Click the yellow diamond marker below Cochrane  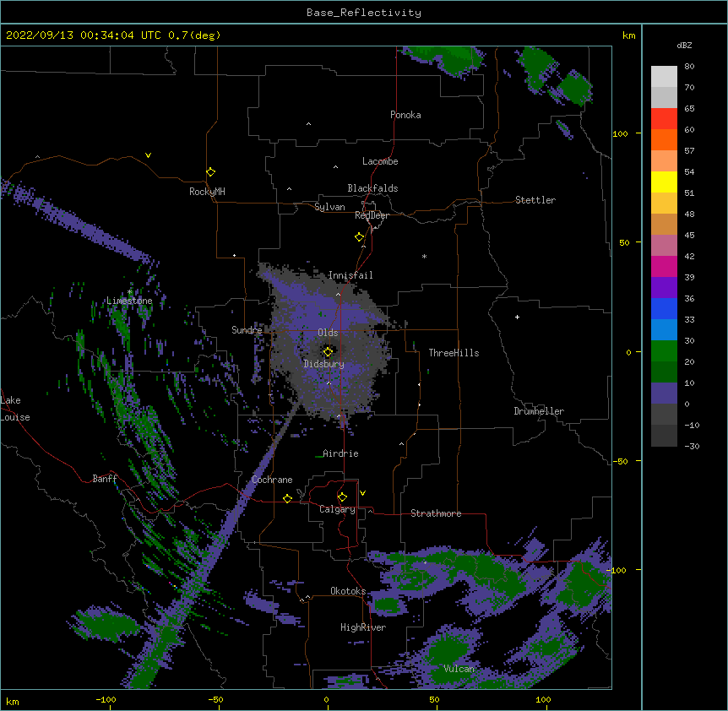287,498
